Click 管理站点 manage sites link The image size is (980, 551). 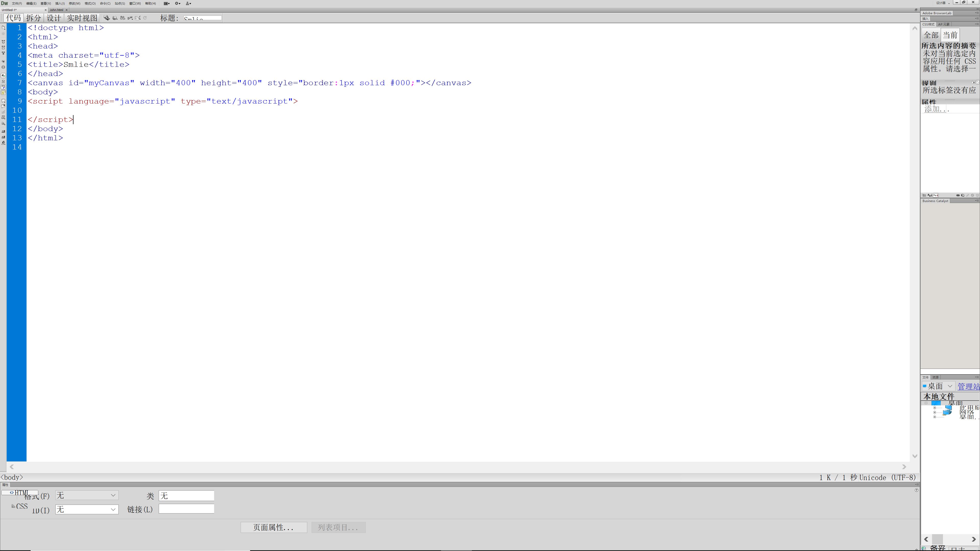[969, 386]
